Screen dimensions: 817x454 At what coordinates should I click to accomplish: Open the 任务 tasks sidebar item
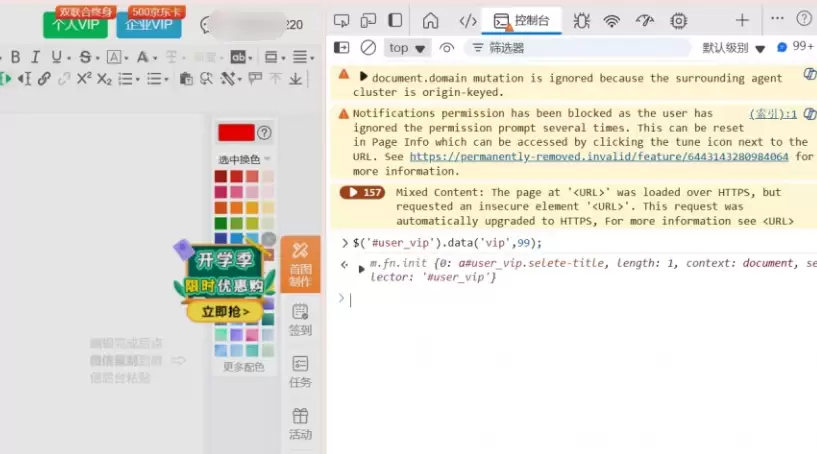pyautogui.click(x=301, y=372)
